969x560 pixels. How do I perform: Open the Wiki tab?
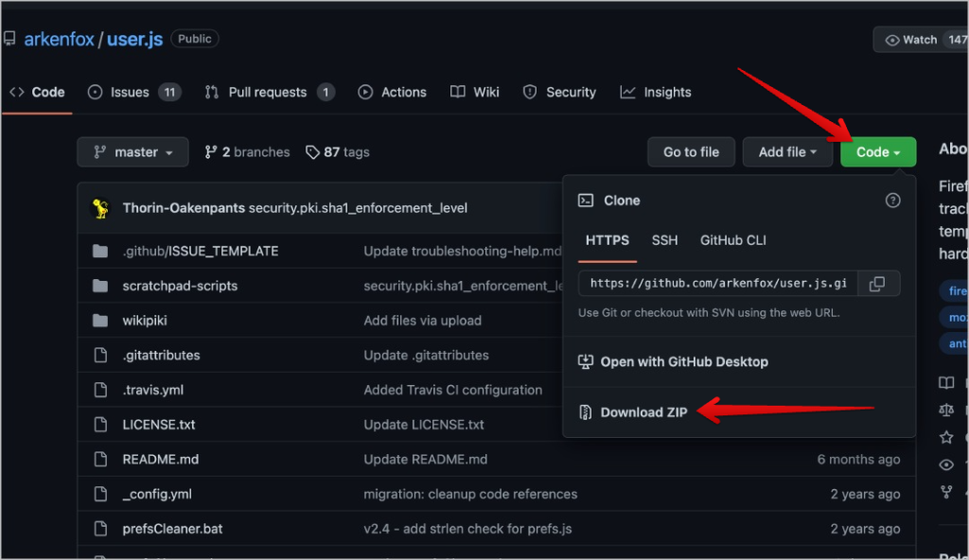[x=474, y=92]
